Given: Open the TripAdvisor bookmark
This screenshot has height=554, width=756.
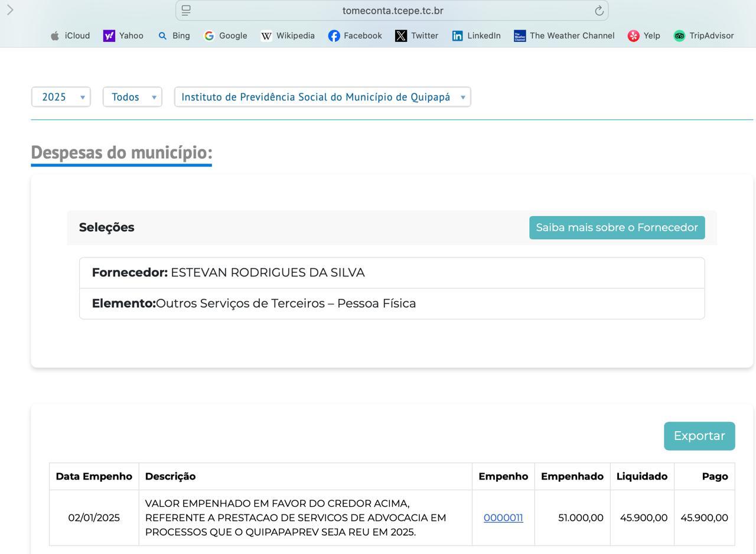Looking at the screenshot, I should tap(704, 36).
